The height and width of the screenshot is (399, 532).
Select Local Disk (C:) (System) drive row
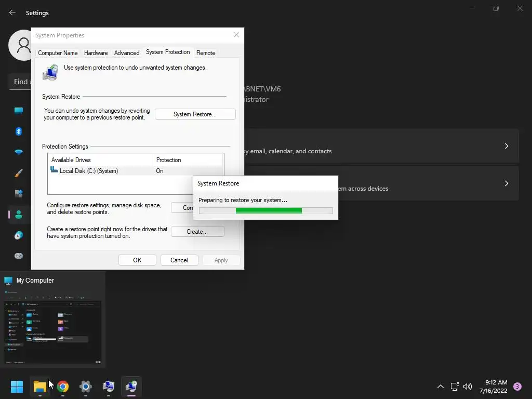pos(136,170)
